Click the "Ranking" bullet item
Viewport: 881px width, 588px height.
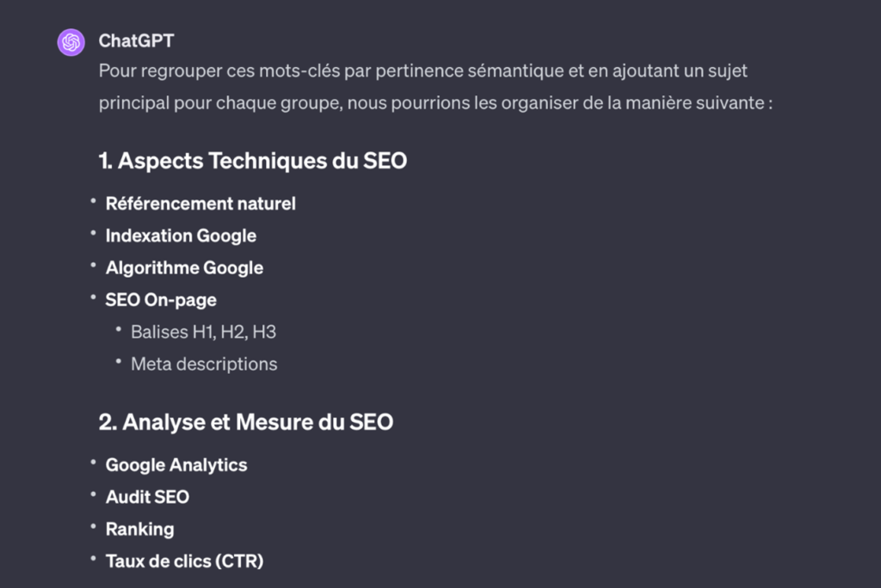click(139, 530)
